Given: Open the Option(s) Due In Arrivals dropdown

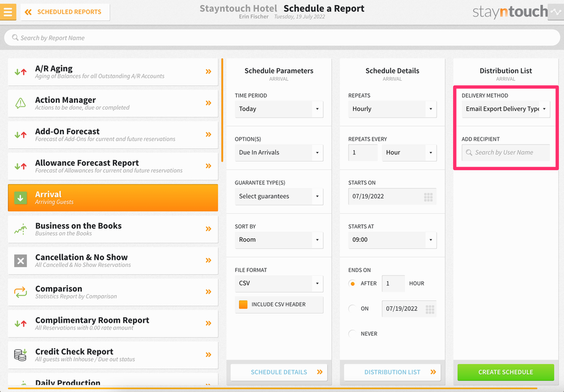Looking at the screenshot, I should tap(279, 153).
